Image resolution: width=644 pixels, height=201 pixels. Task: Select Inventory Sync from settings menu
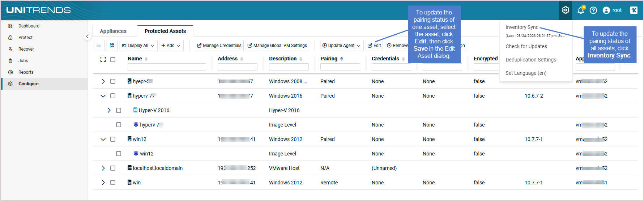522,27
